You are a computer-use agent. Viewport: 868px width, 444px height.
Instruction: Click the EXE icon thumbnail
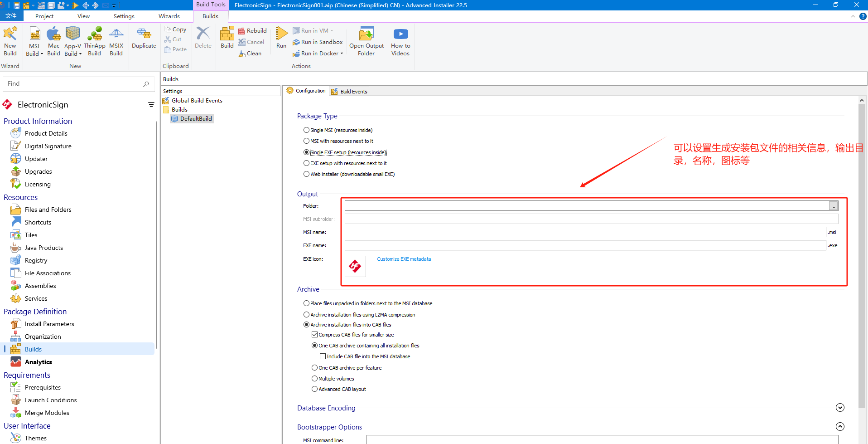tap(355, 266)
